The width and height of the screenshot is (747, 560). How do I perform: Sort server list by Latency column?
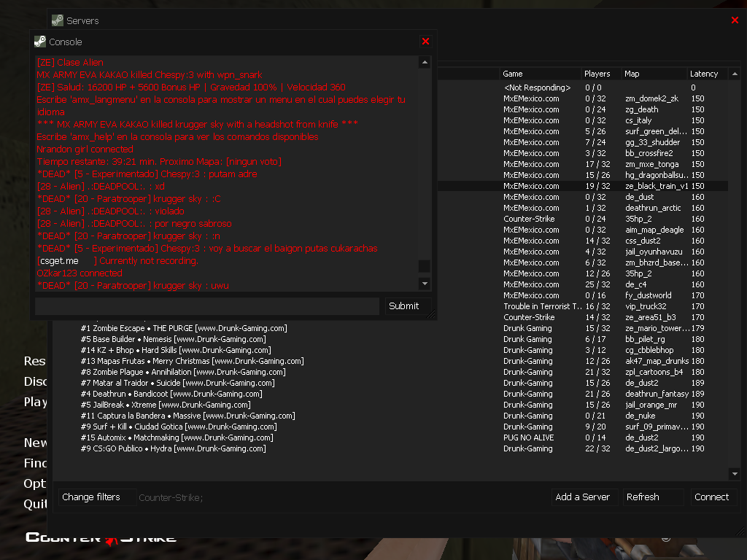[708, 74]
